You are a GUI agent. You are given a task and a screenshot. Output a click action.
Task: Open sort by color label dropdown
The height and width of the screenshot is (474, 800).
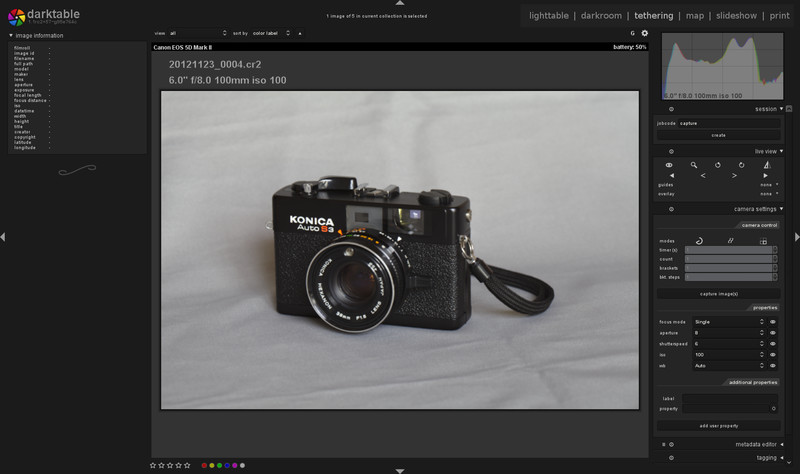[x=271, y=33]
